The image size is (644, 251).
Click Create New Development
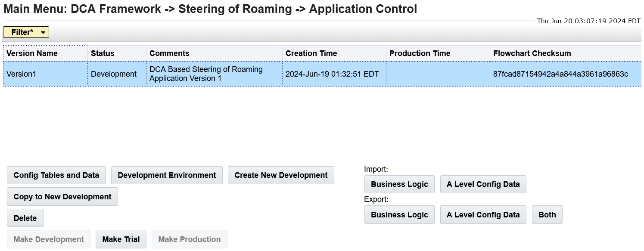coord(281,175)
